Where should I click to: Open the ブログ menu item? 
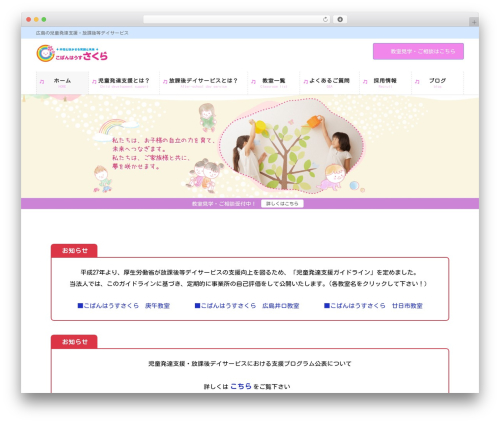pyautogui.click(x=437, y=82)
